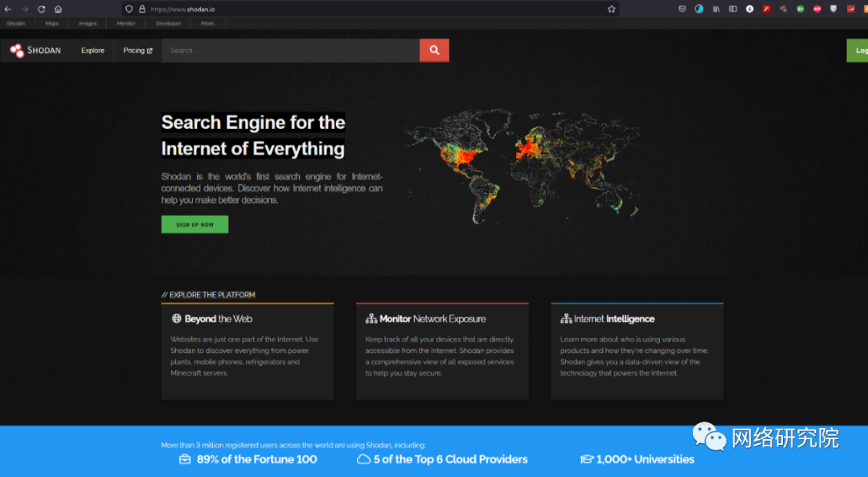Open the Beyond the Web card
Viewport: 868px width, 477px height.
tap(248, 351)
